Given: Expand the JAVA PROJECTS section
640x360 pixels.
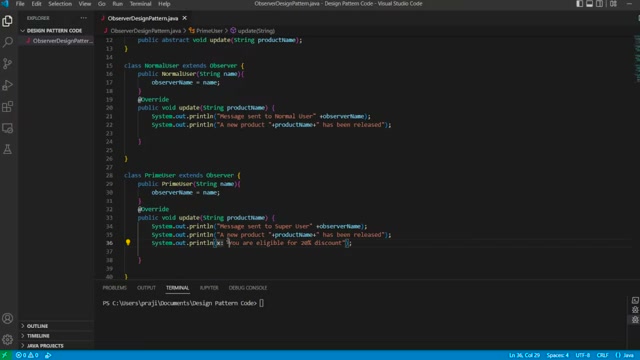Looking at the screenshot, I should coord(57,346).
